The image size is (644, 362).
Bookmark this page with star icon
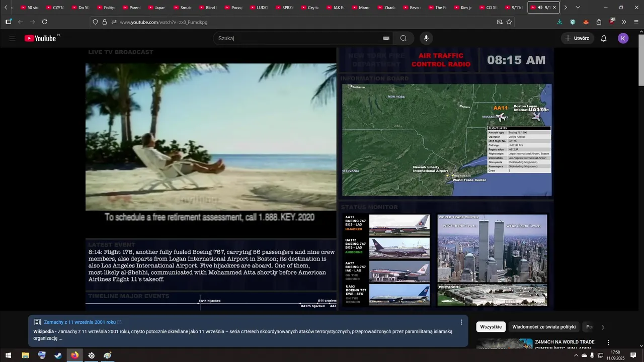click(x=509, y=22)
